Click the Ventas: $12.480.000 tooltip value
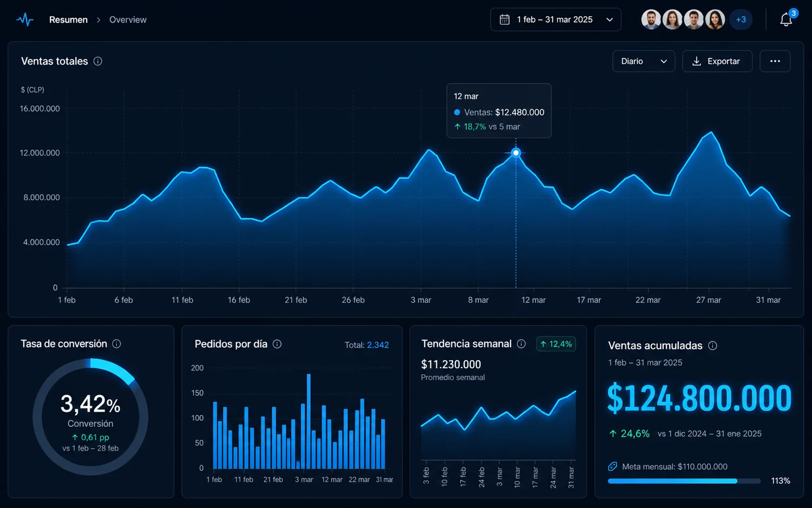The width and height of the screenshot is (812, 508). tap(504, 112)
